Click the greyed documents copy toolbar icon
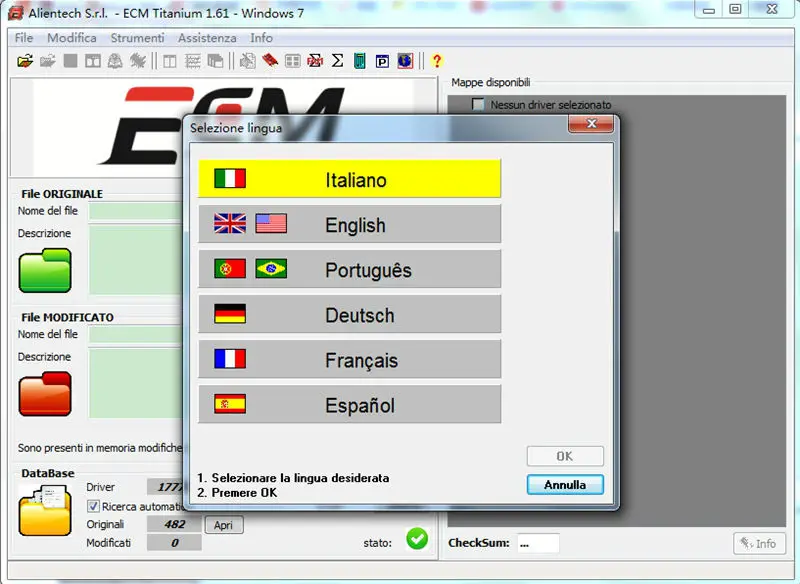This screenshot has width=800, height=584. point(247,61)
